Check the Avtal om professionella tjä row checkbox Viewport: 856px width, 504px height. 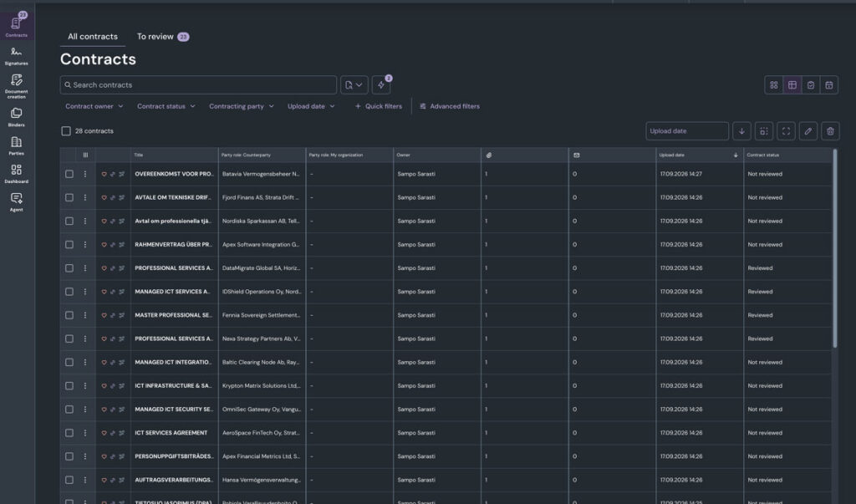69,221
